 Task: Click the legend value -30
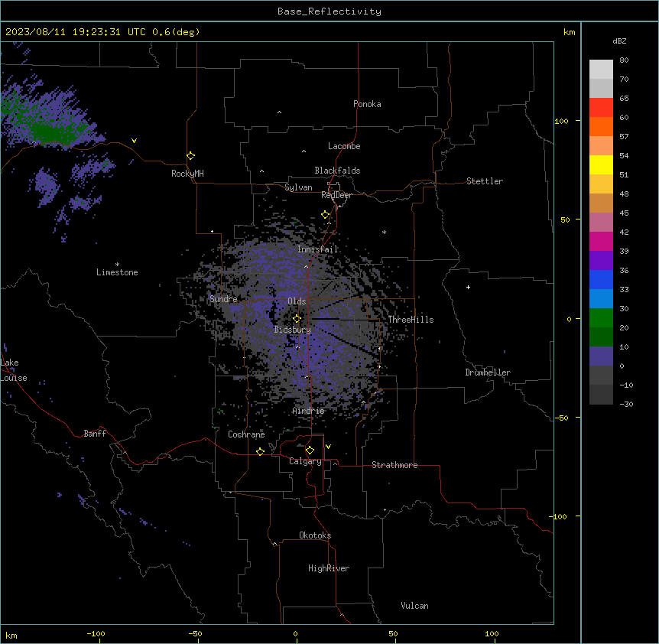(x=626, y=404)
